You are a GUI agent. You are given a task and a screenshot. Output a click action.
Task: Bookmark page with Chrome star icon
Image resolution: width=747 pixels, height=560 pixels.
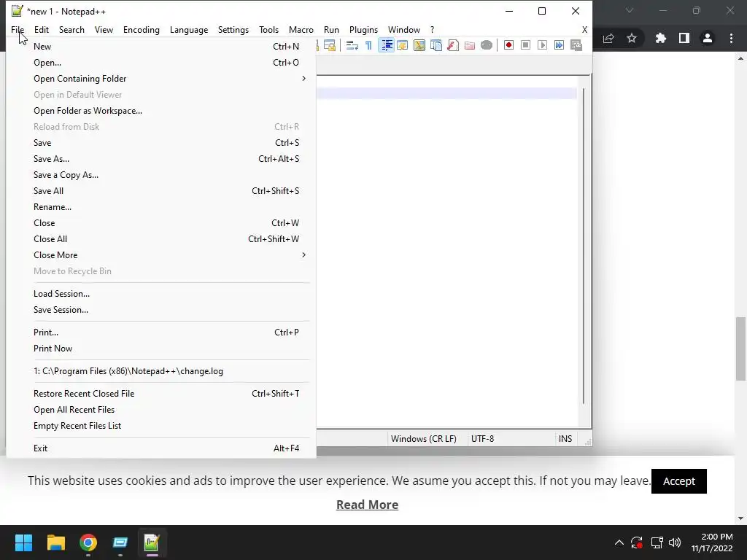click(x=632, y=38)
